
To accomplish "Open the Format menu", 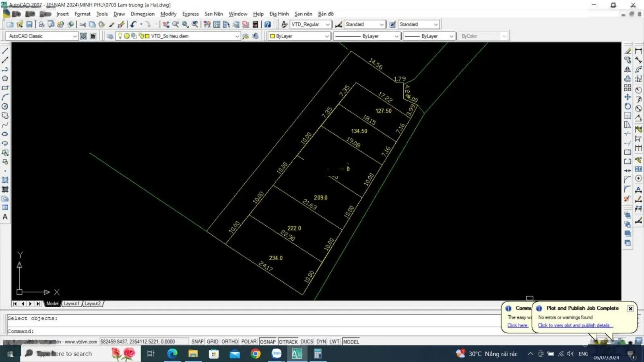I will coord(83,14).
